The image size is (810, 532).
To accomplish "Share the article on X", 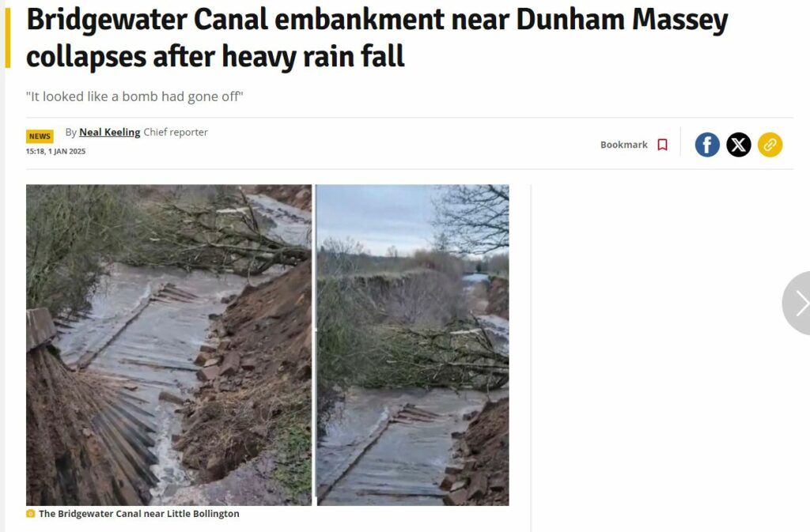I will 739,145.
